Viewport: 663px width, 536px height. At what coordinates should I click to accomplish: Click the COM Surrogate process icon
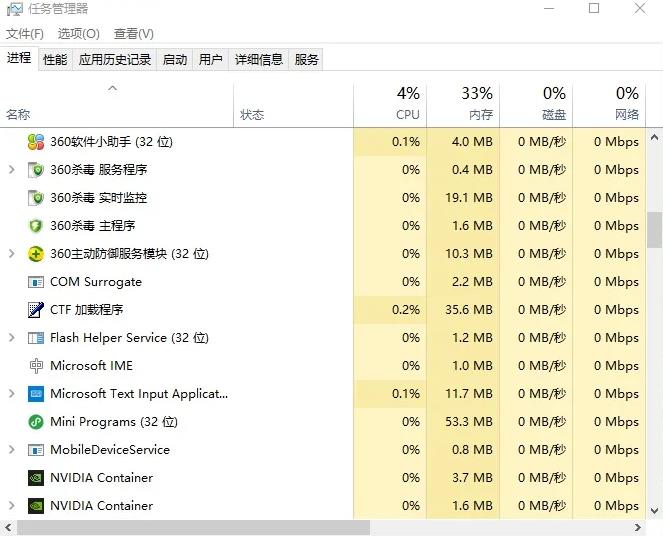point(36,282)
